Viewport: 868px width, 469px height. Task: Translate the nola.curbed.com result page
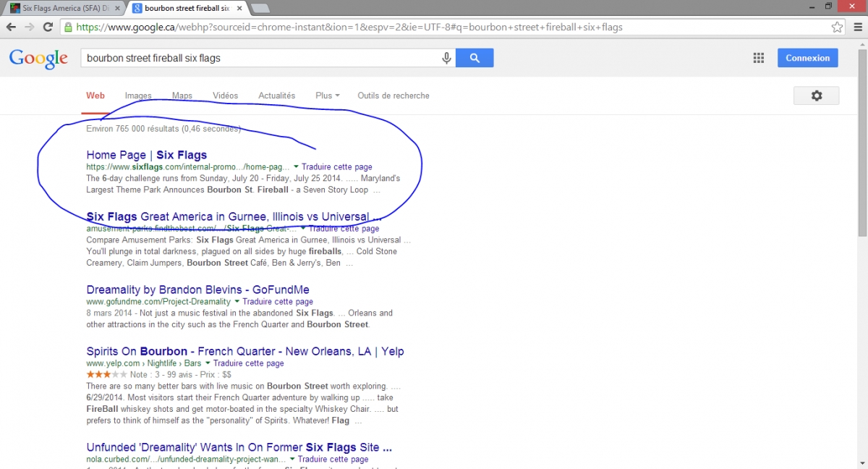[333, 460]
